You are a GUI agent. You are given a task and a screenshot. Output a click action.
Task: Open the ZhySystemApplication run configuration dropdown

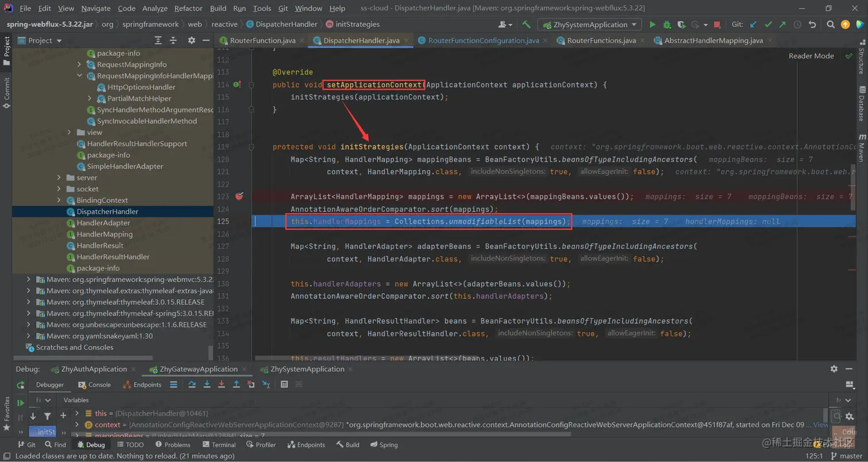(590, 25)
